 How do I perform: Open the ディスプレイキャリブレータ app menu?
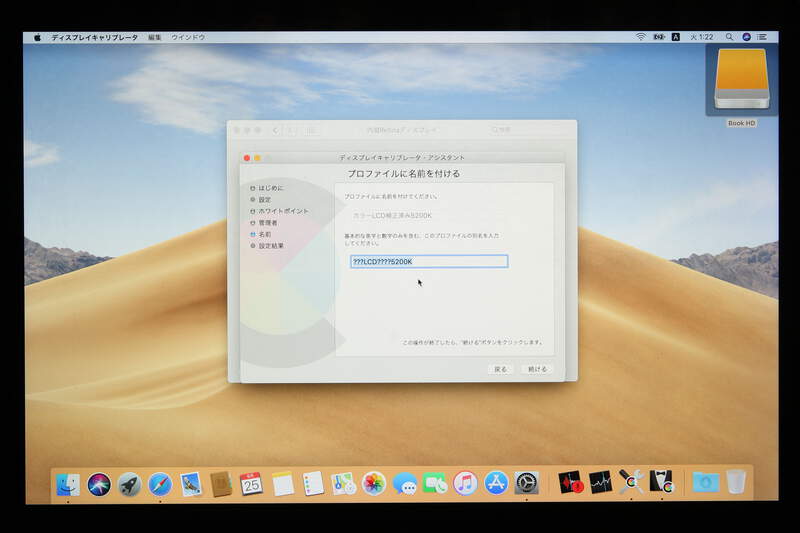point(94,37)
